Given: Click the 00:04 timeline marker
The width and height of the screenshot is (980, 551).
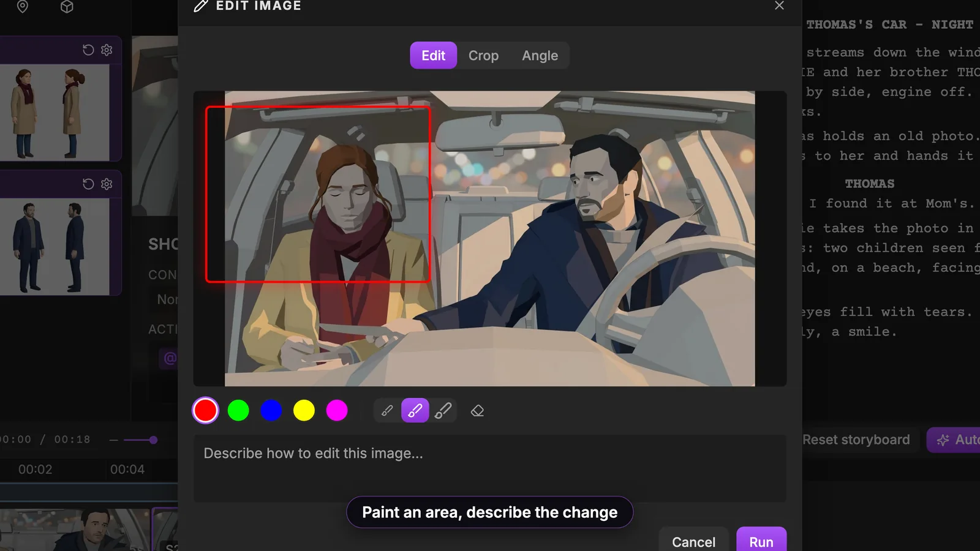Looking at the screenshot, I should pyautogui.click(x=127, y=470).
